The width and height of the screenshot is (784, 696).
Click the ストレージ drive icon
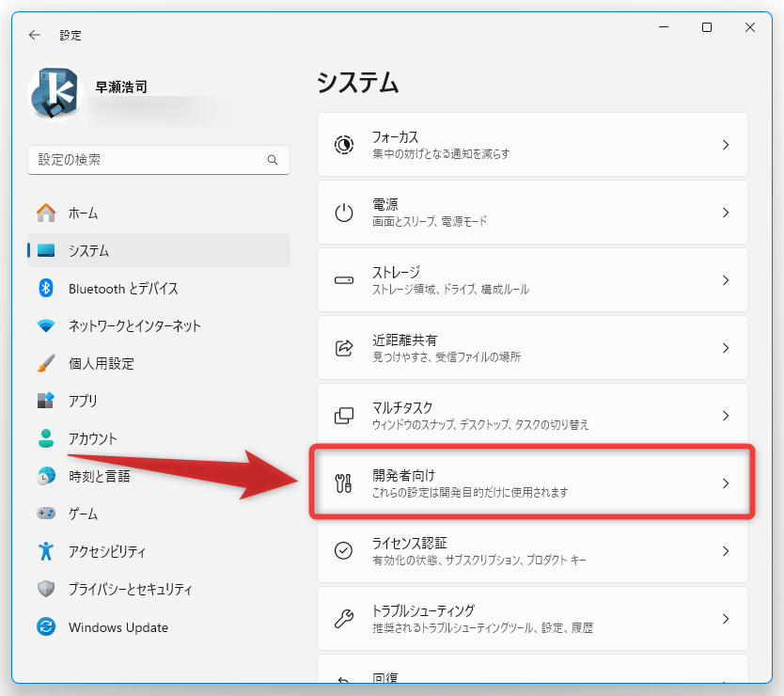click(x=344, y=280)
